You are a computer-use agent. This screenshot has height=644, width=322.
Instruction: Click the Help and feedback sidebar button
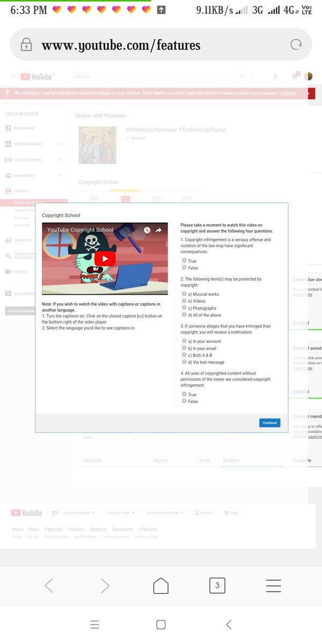20,311
